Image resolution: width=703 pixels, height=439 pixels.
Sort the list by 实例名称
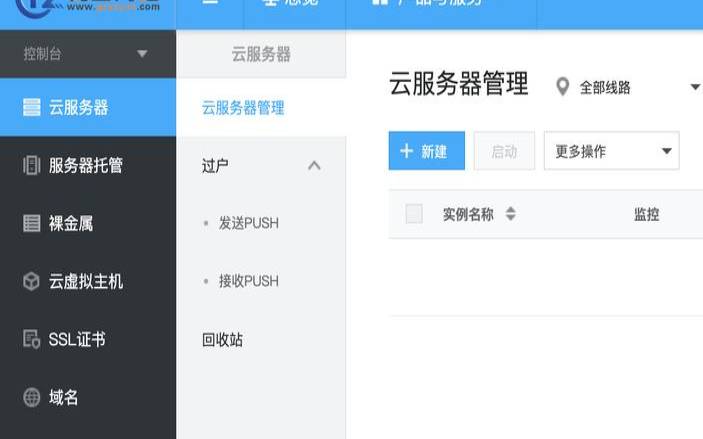[511, 214]
